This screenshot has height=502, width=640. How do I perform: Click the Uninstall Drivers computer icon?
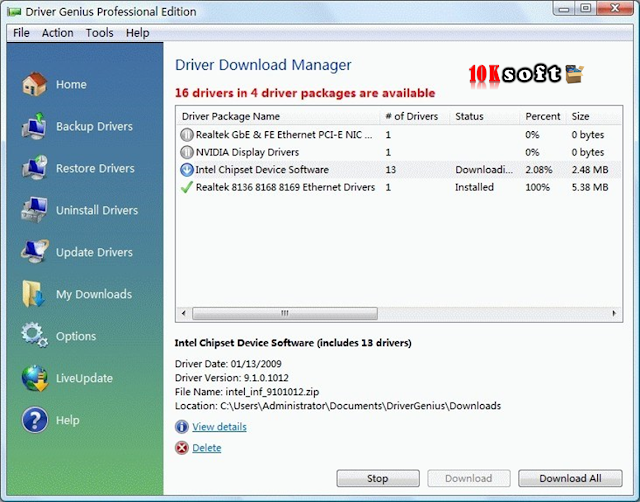click(34, 210)
